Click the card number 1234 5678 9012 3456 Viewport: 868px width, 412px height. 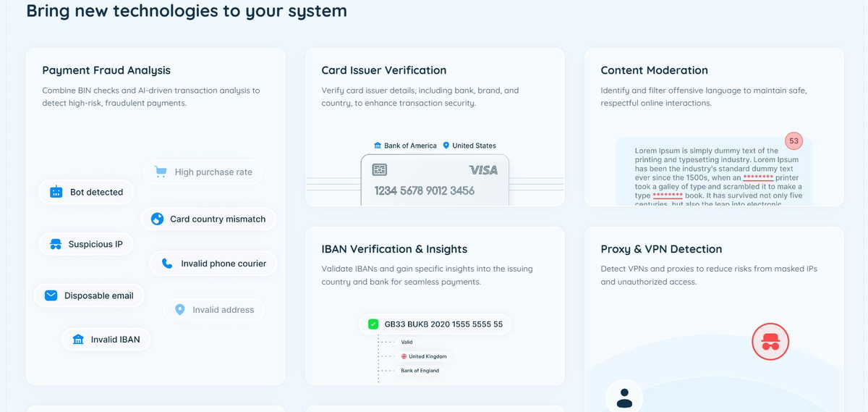[425, 191]
